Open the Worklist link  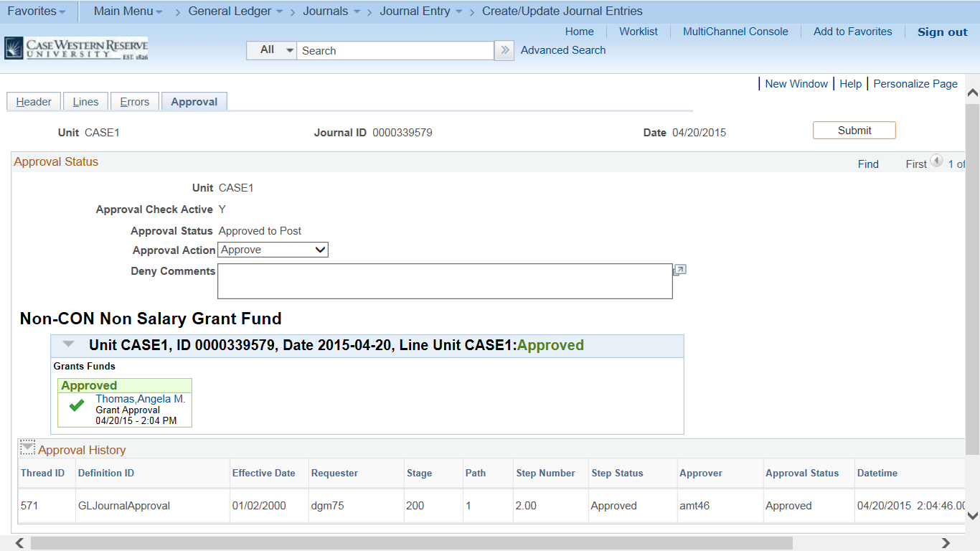pyautogui.click(x=638, y=31)
